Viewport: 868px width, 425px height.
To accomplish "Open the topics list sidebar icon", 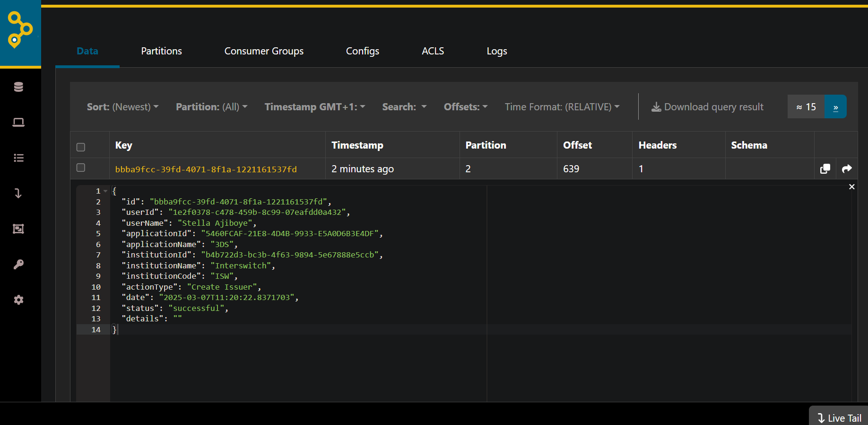I will [x=18, y=158].
